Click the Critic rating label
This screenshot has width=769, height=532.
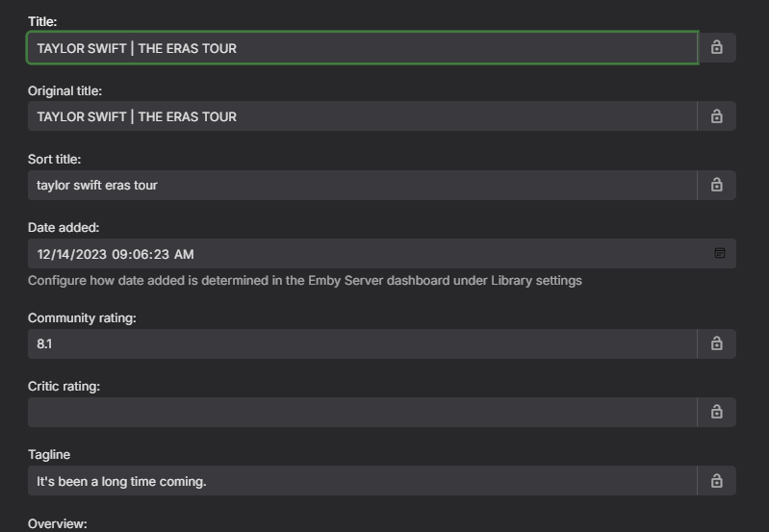coord(64,386)
